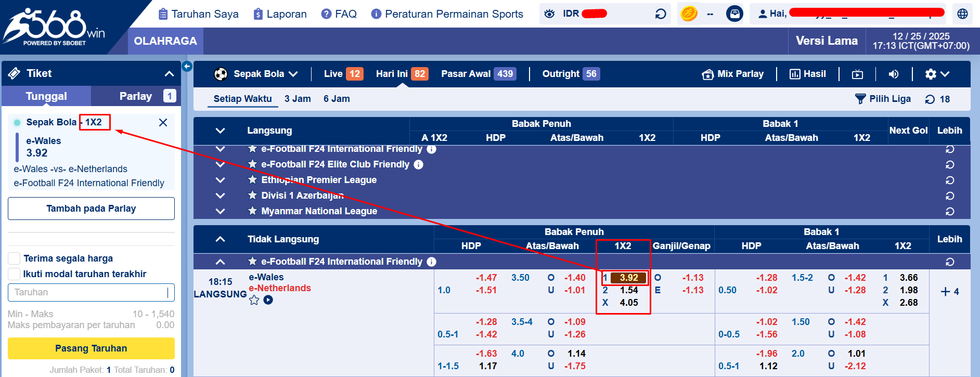Select Pasar Awal tab
This screenshot has width=980, height=377.
coord(479,74)
